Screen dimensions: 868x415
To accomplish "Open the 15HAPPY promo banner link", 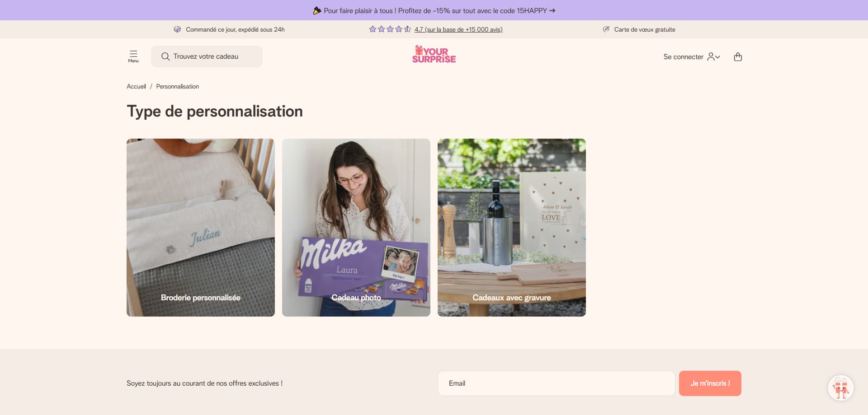I will [x=434, y=10].
